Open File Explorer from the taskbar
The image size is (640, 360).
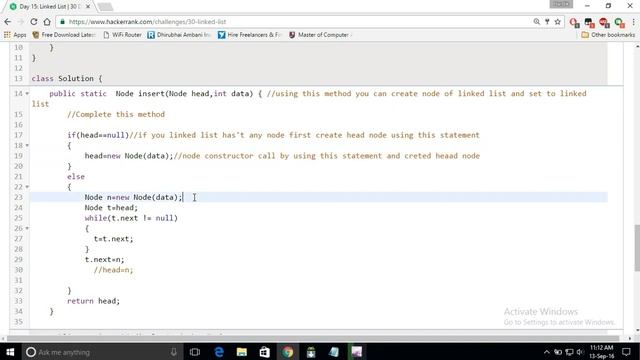click(242, 352)
